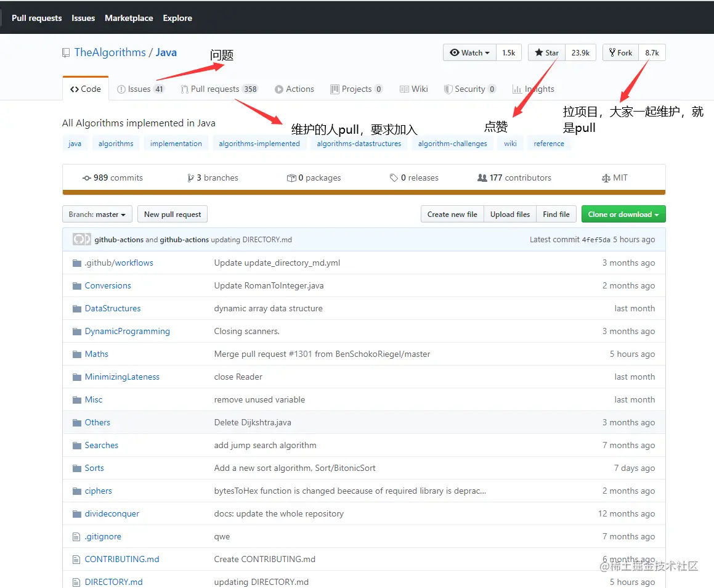View 989 commits

[x=113, y=178]
